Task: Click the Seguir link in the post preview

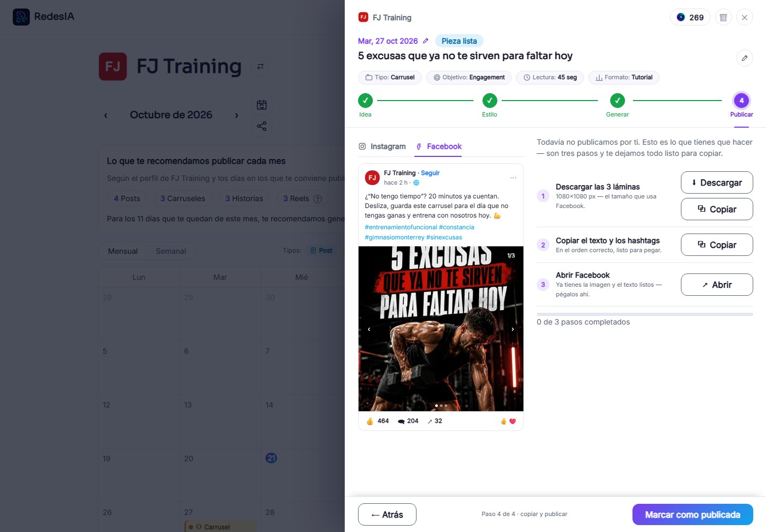Action: click(x=430, y=173)
